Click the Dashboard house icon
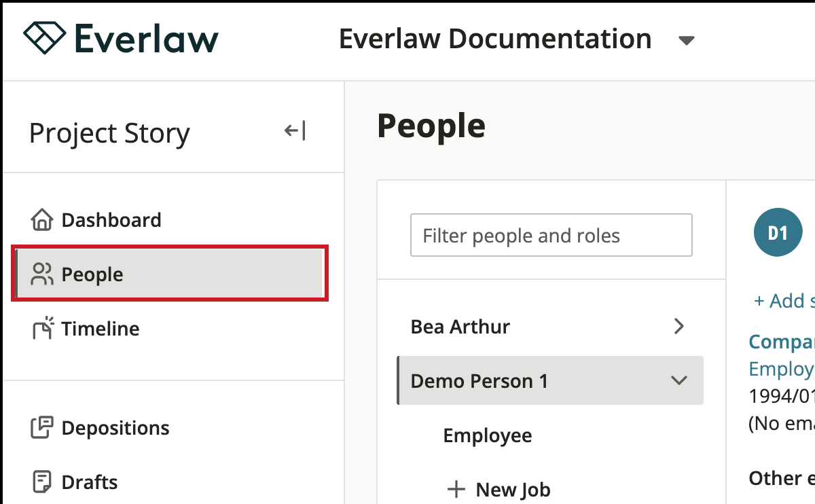 click(x=42, y=220)
